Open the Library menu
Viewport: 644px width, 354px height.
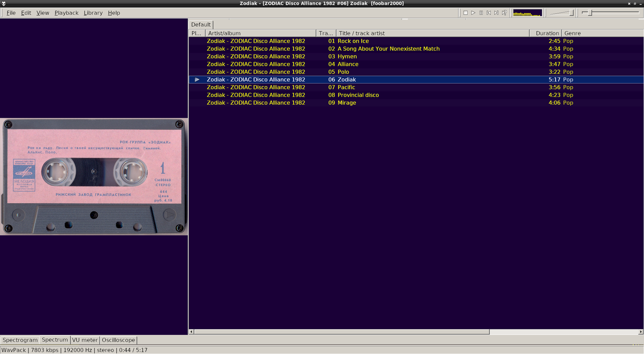(93, 13)
